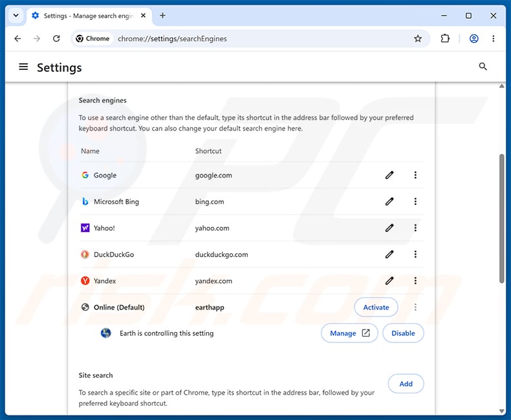Click the Activate button for Online

click(376, 307)
